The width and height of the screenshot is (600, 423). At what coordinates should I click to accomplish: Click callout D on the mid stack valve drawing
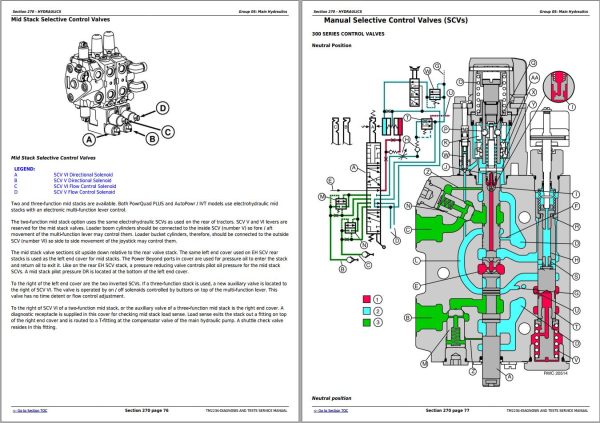pyautogui.click(x=163, y=108)
